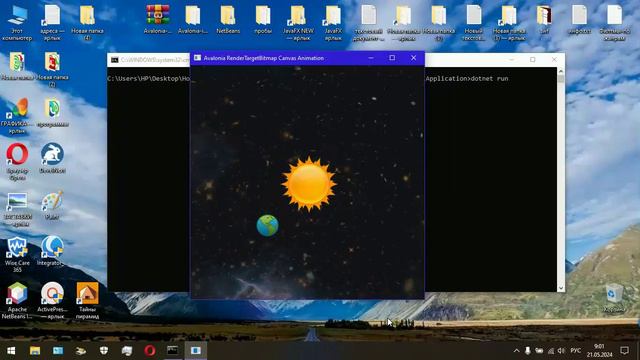The width and height of the screenshot is (640, 360).
Task: Select the Avalonia WinRAR archive icon
Action: [x=158, y=20]
